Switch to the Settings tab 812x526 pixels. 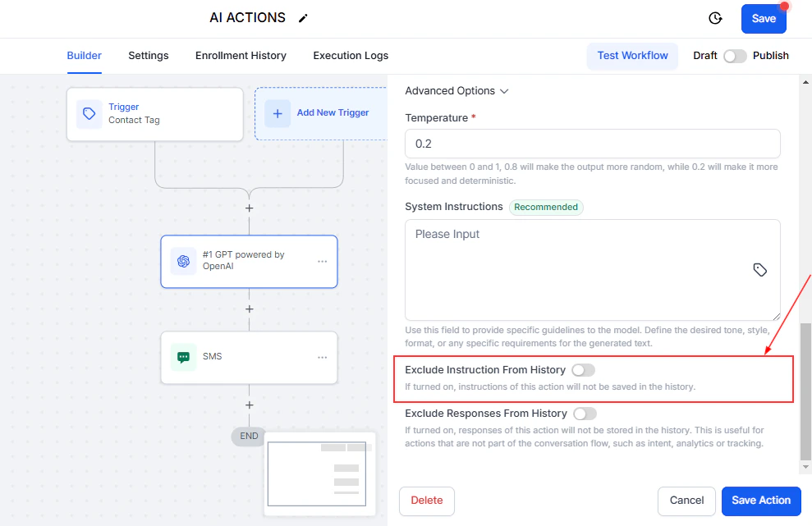pyautogui.click(x=148, y=56)
